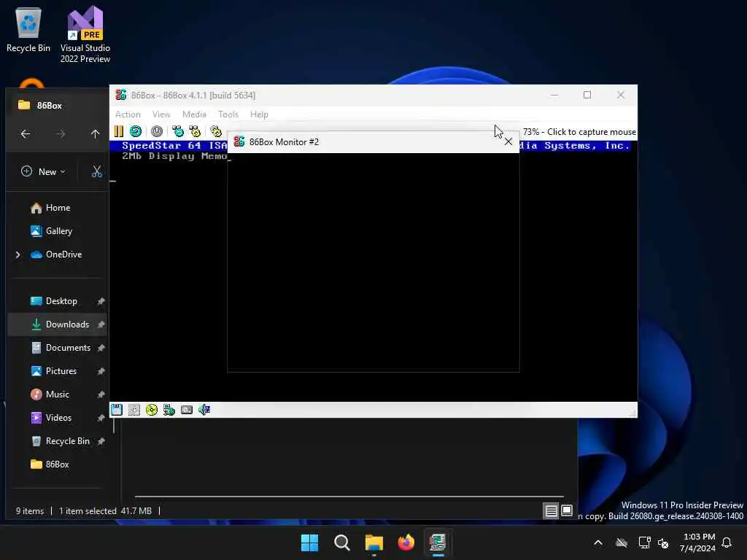Open Videos in File Explorer sidebar
747x560 pixels.
[57, 418]
